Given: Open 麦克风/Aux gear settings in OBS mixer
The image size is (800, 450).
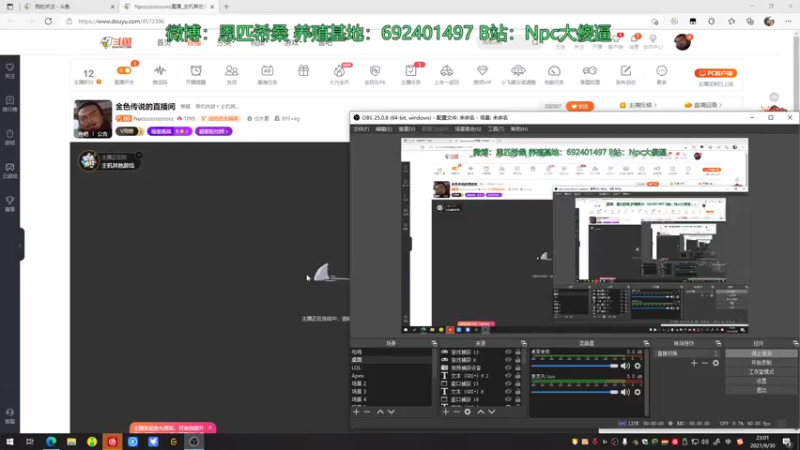Looking at the screenshot, I should 637,392.
